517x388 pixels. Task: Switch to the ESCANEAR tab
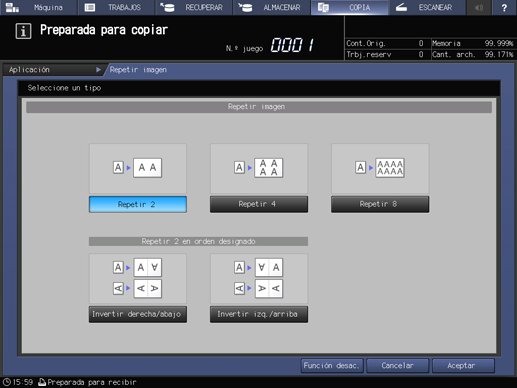[x=427, y=7]
